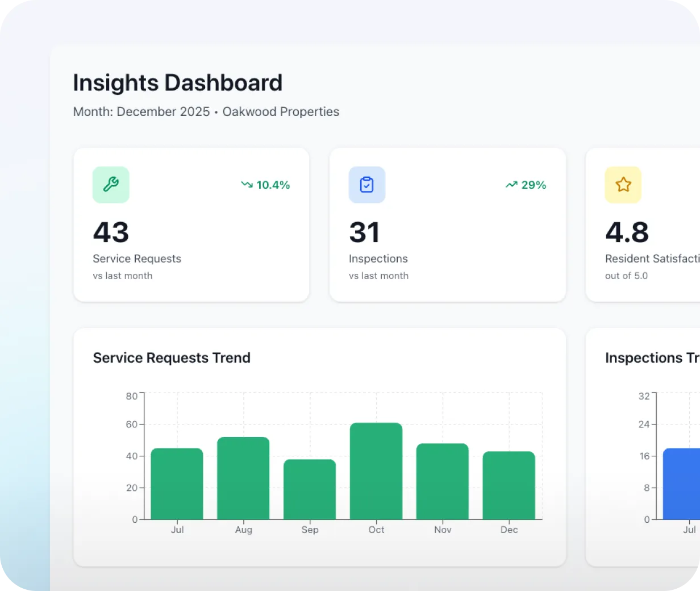The width and height of the screenshot is (700, 591).
Task: Click the 32 y-axis label in Inspections chart
Action: point(644,396)
